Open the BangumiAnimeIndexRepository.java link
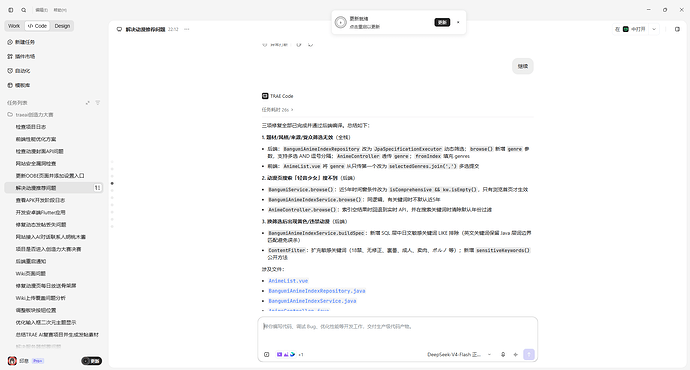The image size is (690, 370). coord(317,291)
